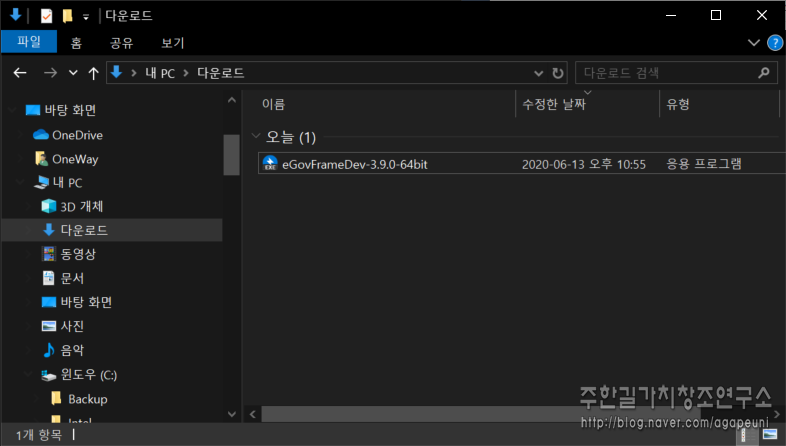The image size is (786, 446).
Task: Click the Properties checkmark quick access icon
Action: [x=46, y=16]
